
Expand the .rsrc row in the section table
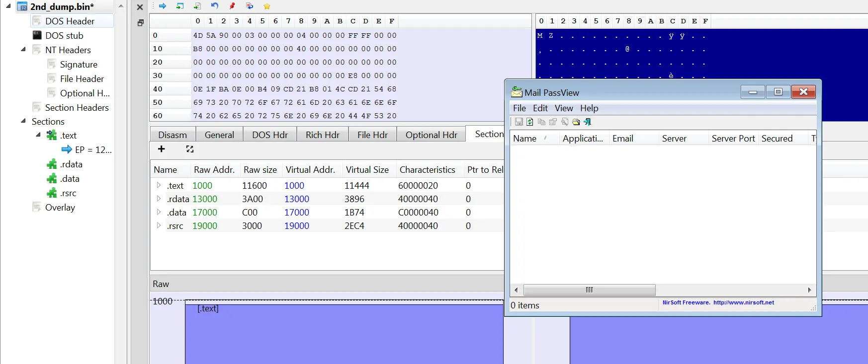(x=159, y=225)
